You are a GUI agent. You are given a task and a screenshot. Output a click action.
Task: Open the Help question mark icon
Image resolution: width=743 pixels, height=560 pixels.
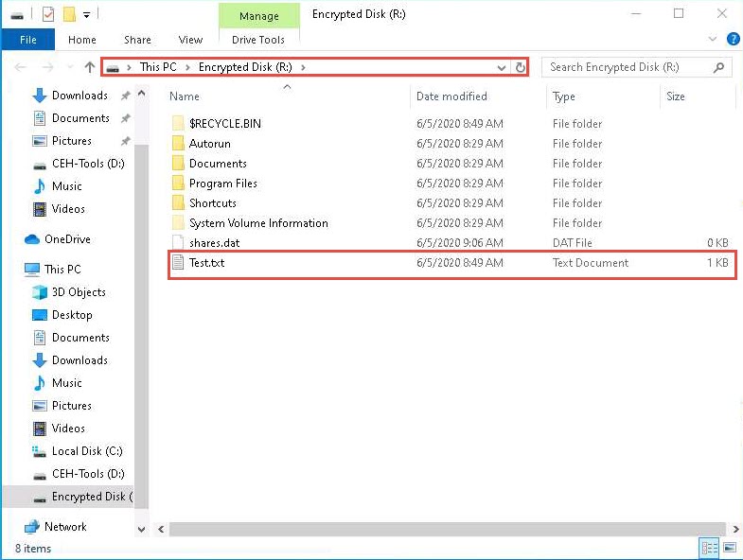tap(733, 40)
